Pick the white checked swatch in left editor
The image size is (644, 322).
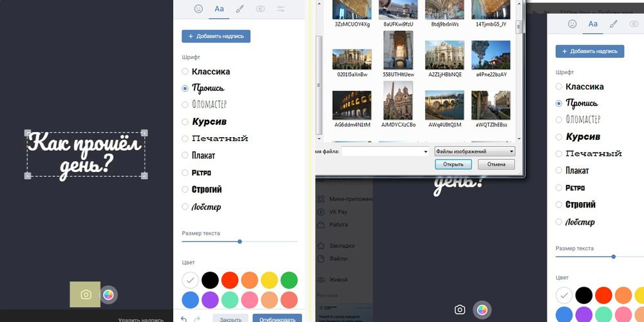(190, 280)
